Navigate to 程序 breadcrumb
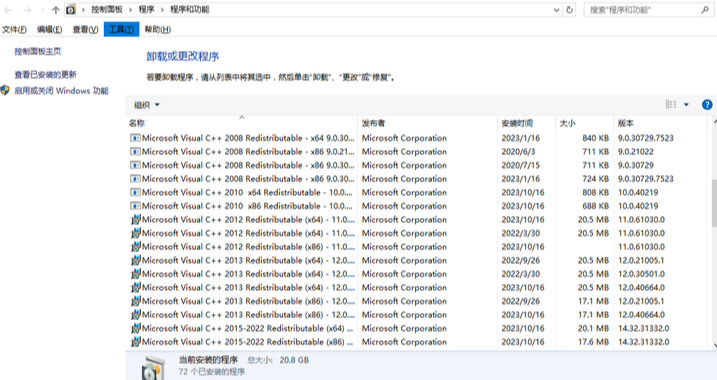 click(x=146, y=10)
